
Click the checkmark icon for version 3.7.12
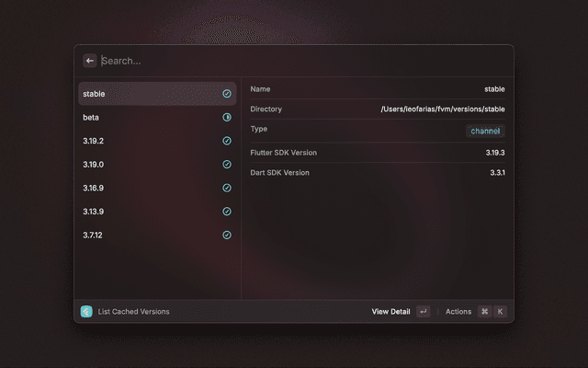tap(227, 235)
